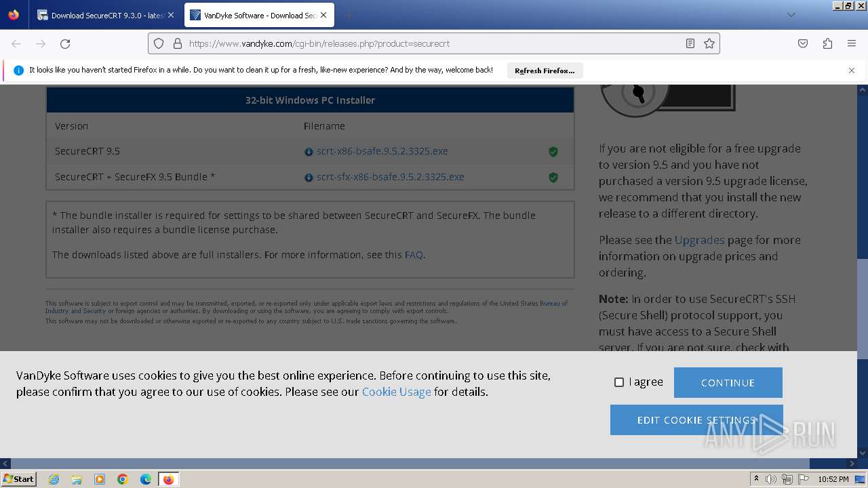
Task: Restore down the Firefox window
Action: point(848,5)
